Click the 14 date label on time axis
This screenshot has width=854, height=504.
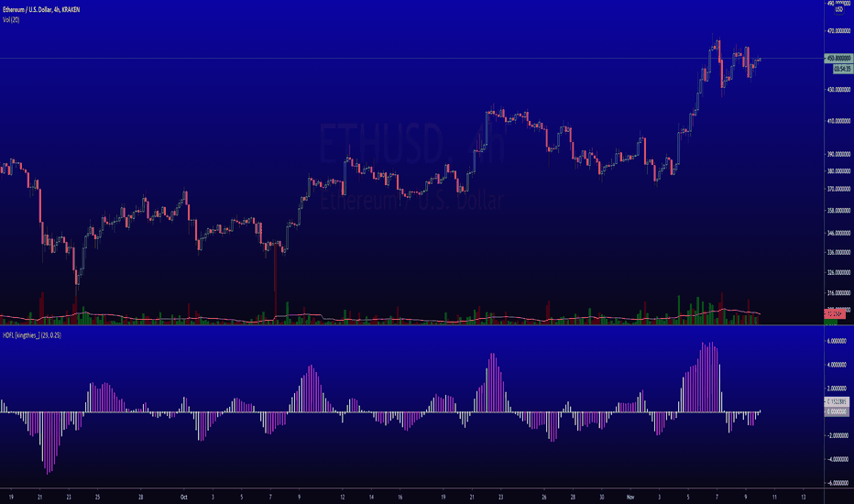(371, 497)
